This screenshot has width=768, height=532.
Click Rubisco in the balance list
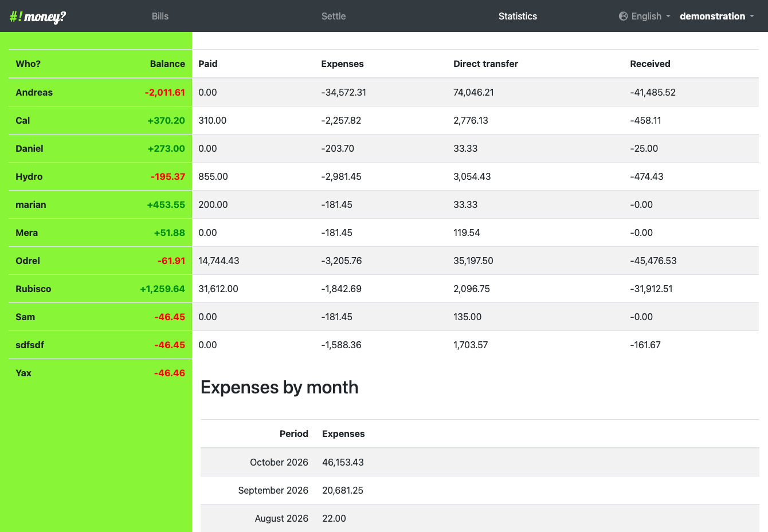pos(33,289)
